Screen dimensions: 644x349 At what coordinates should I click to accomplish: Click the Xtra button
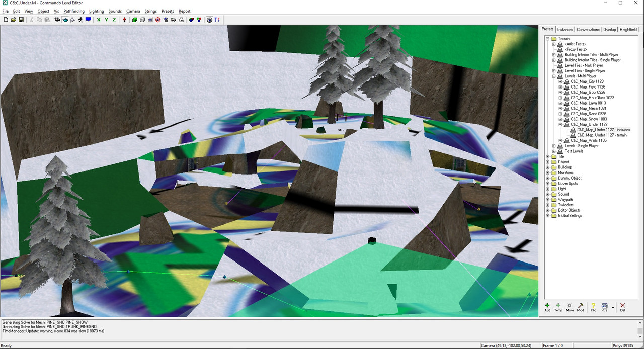point(605,307)
